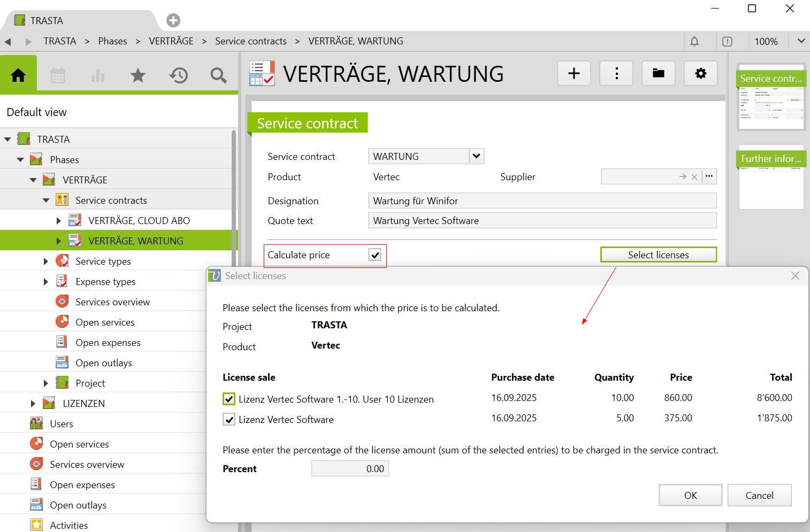This screenshot has height=532, width=810.
Task: Open the settings gear button
Action: click(x=700, y=73)
